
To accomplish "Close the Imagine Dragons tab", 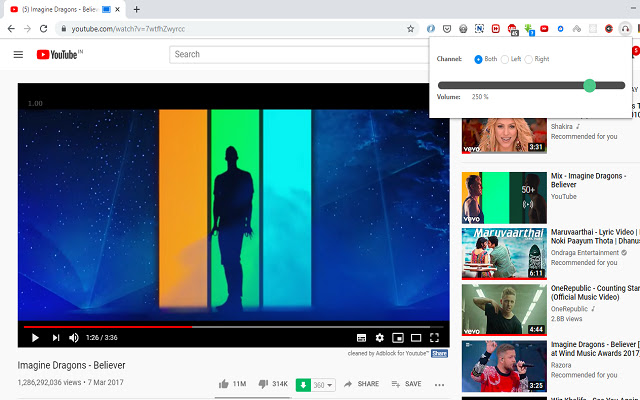I will click(117, 9).
